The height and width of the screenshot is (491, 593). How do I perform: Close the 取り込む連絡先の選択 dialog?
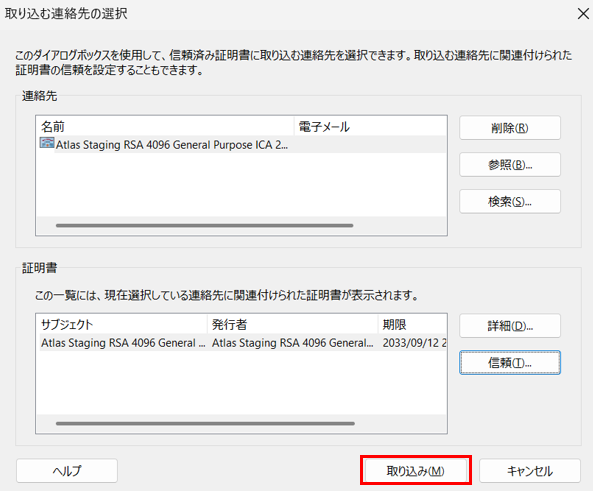583,14
